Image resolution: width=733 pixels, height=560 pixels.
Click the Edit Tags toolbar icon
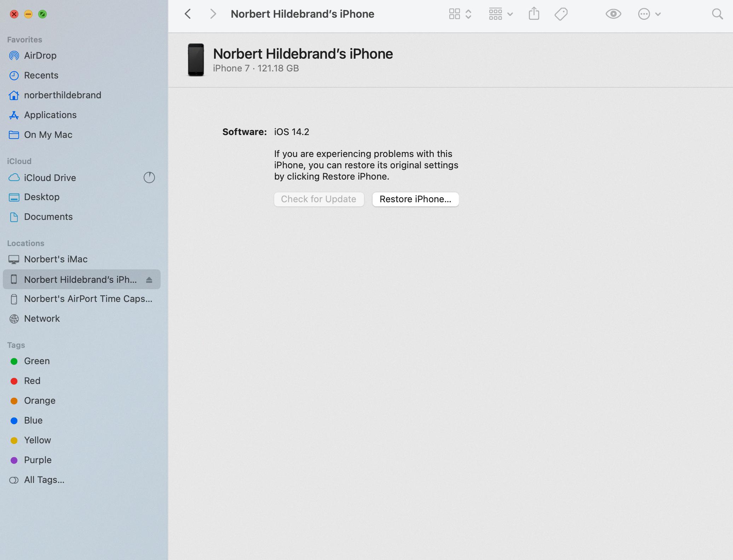tap(561, 14)
